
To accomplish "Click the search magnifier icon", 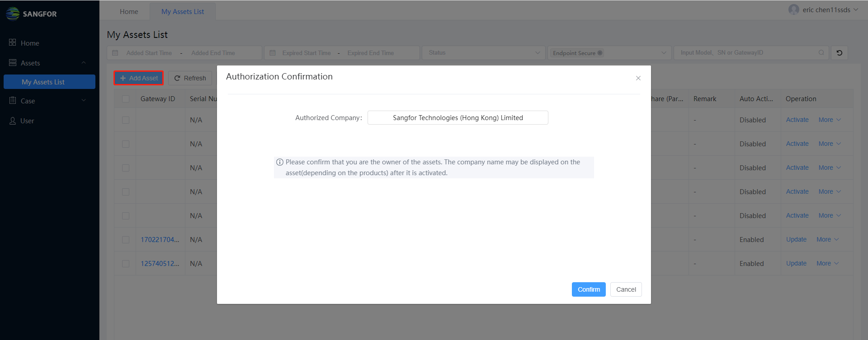I will pos(821,53).
